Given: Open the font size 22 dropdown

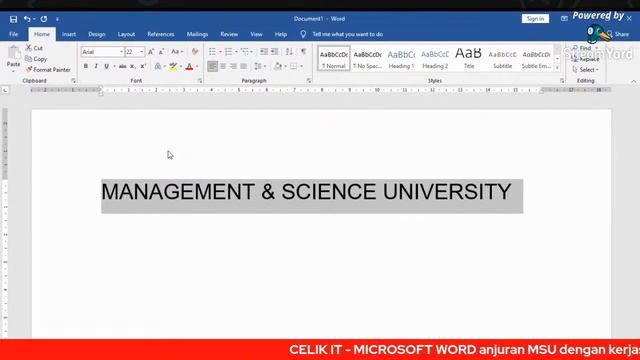Looking at the screenshot, I should (x=142, y=52).
